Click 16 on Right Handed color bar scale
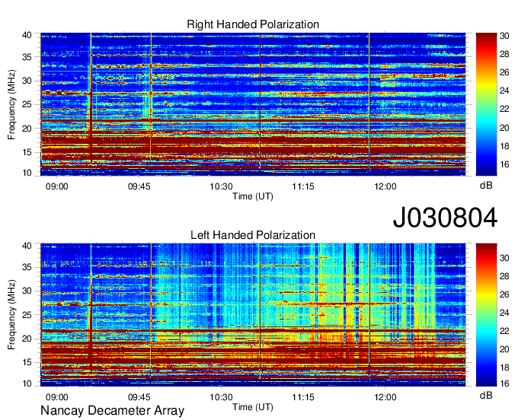The width and height of the screenshot is (518, 420). pyautogui.click(x=504, y=164)
